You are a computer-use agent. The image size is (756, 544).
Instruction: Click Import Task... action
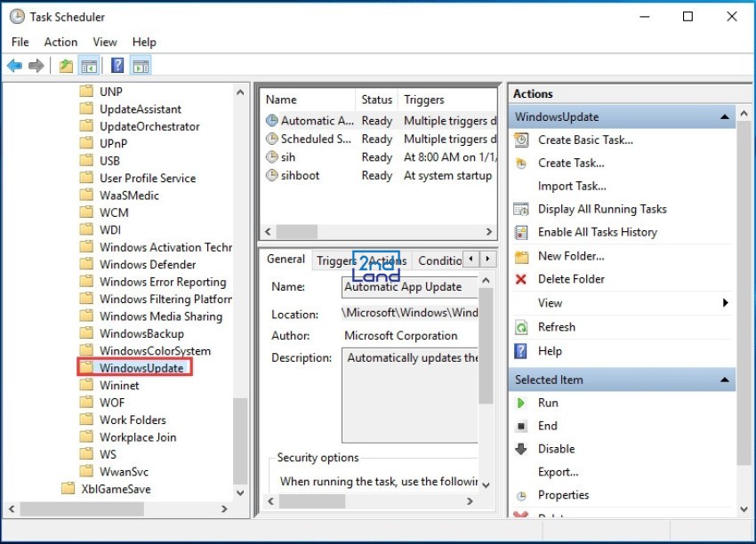[x=572, y=186]
